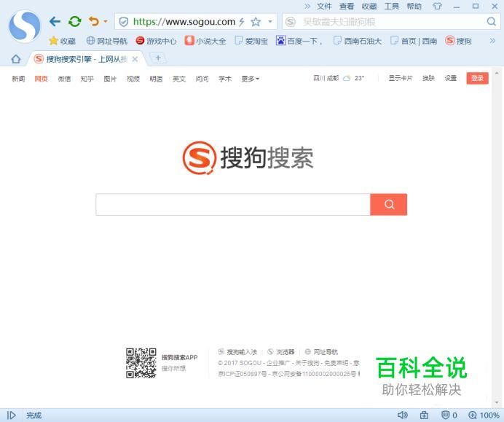Go to 学术 search category
The height and width of the screenshot is (422, 504).
point(225,79)
